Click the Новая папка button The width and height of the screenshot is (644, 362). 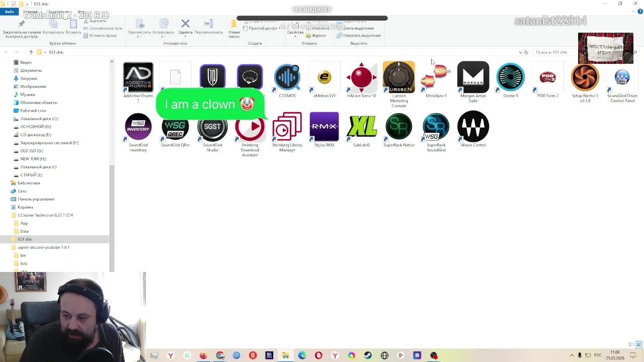point(234,29)
